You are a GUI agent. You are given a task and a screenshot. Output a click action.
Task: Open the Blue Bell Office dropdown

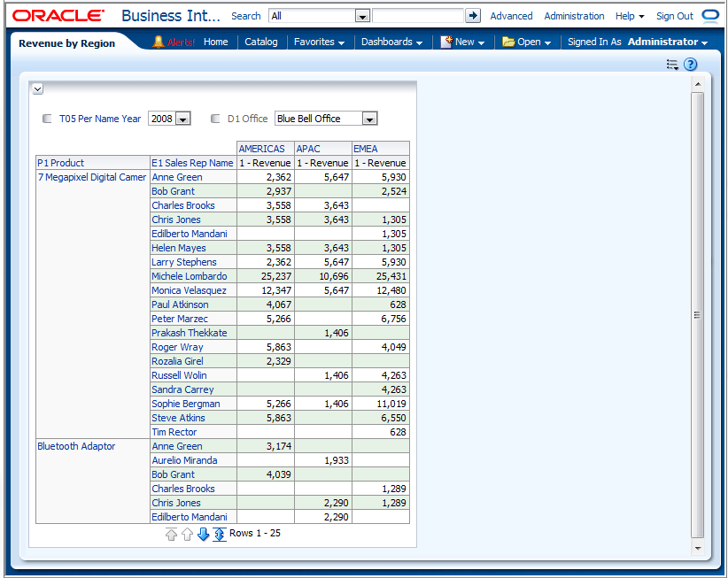(x=369, y=119)
